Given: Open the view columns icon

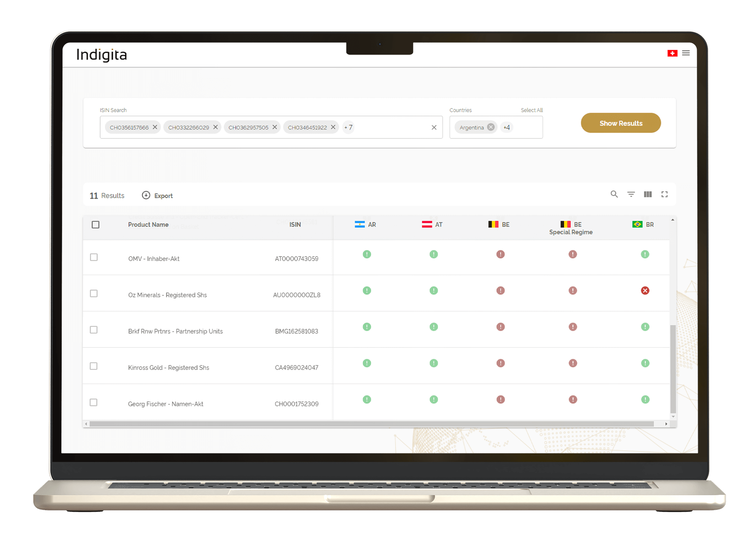Looking at the screenshot, I should click(648, 194).
